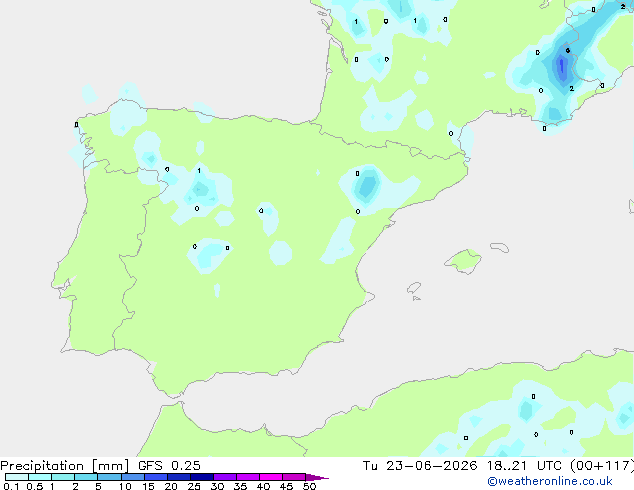This screenshot has width=634, height=490.
Task: Select the 30–35 mm purple legend box
Action: pyautogui.click(x=225, y=477)
